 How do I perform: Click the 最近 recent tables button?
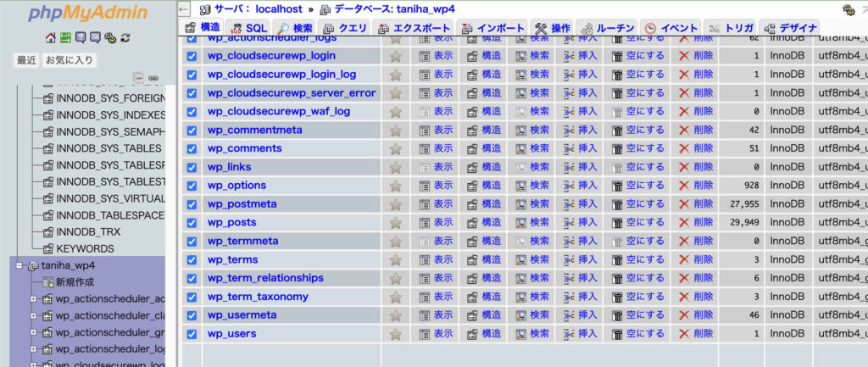(26, 60)
